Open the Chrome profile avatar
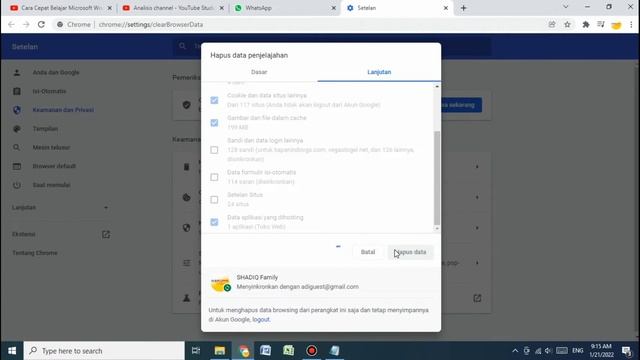 616,25
